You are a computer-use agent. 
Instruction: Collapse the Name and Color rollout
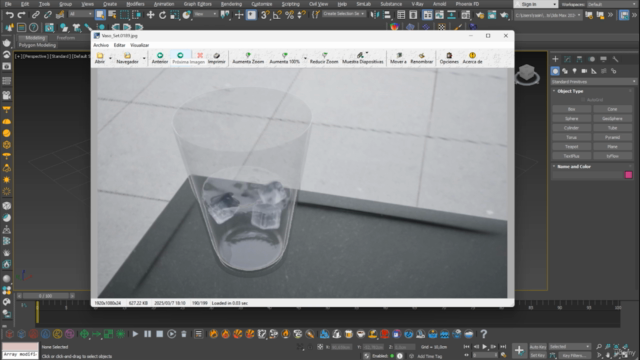pos(573,167)
